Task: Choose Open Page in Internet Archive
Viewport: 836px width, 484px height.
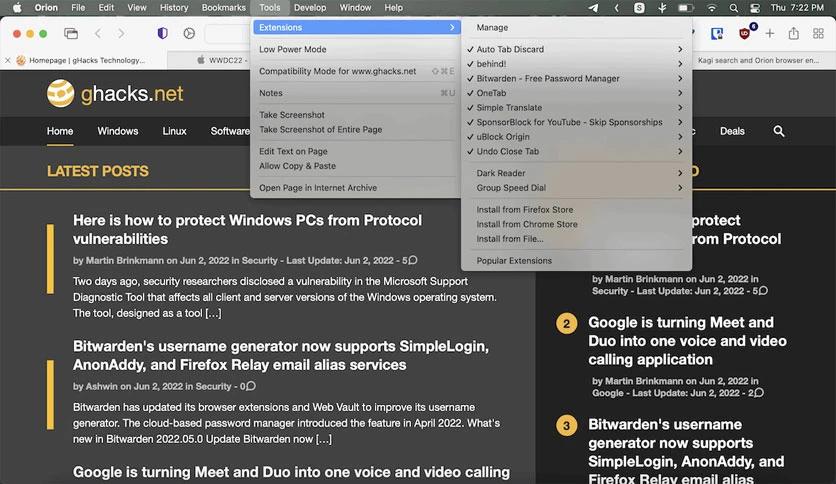Action: click(x=356, y=188)
